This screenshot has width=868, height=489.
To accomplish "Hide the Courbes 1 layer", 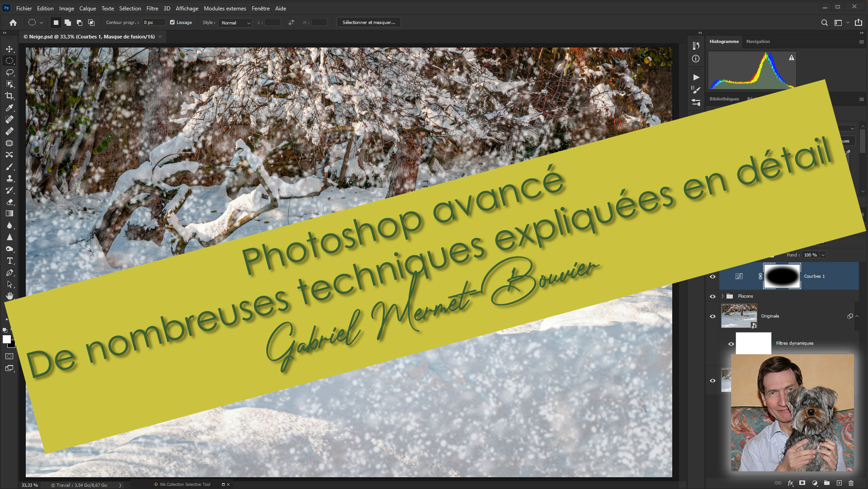I will point(712,276).
